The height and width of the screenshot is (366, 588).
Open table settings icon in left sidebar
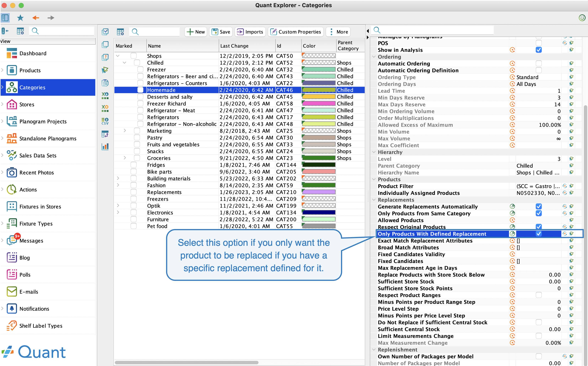click(x=20, y=31)
